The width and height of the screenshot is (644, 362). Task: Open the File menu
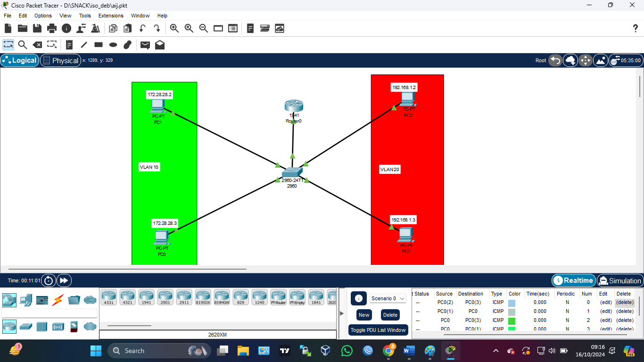(8, 16)
